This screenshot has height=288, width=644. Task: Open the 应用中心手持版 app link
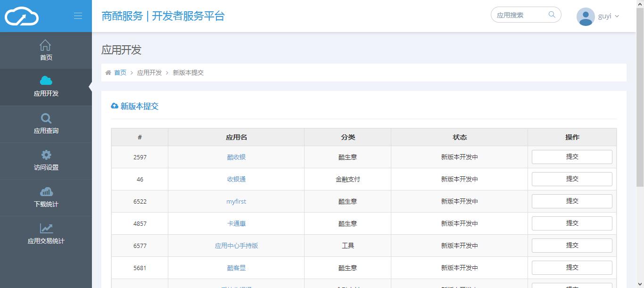tap(236, 246)
